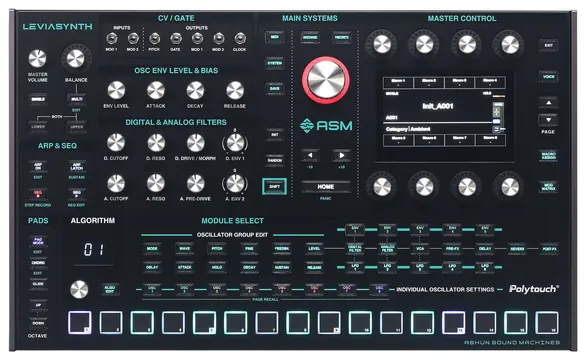Click the EXIT button

tap(548, 46)
